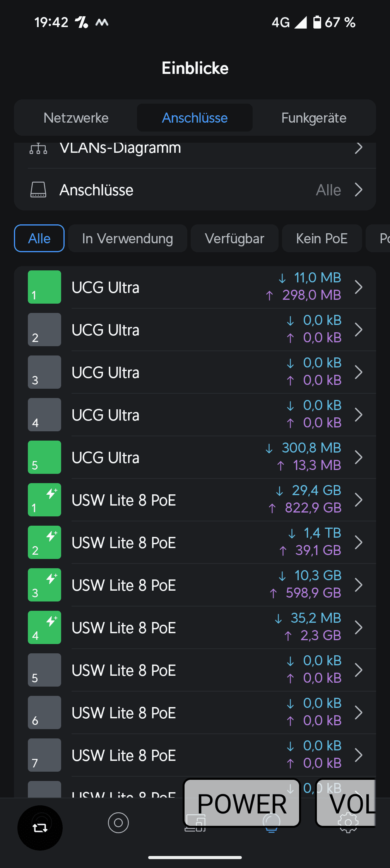Tap the 13,3 MB upload value
Image resolution: width=390 pixels, height=868 pixels.
tap(317, 465)
